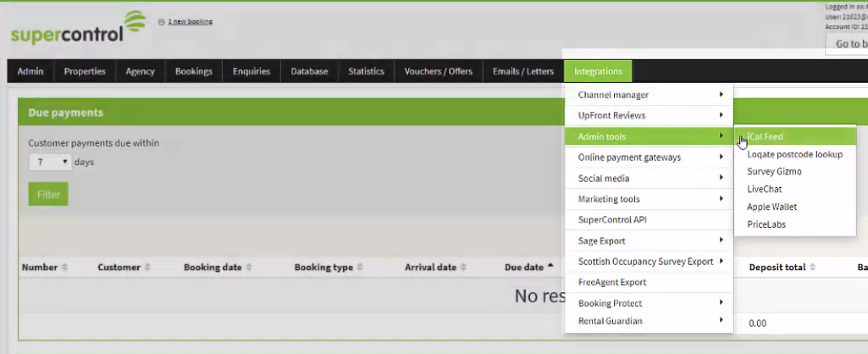Viewport: 868px width, 354px height.
Task: Expand the Sage Export submenu
Action: [x=649, y=241]
